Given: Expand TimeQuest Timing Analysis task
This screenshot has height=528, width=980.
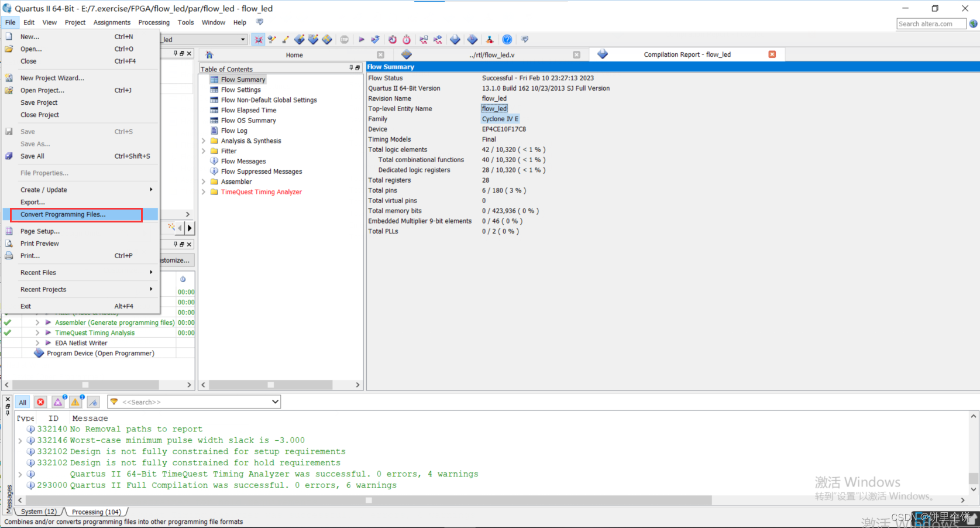Looking at the screenshot, I should point(37,332).
